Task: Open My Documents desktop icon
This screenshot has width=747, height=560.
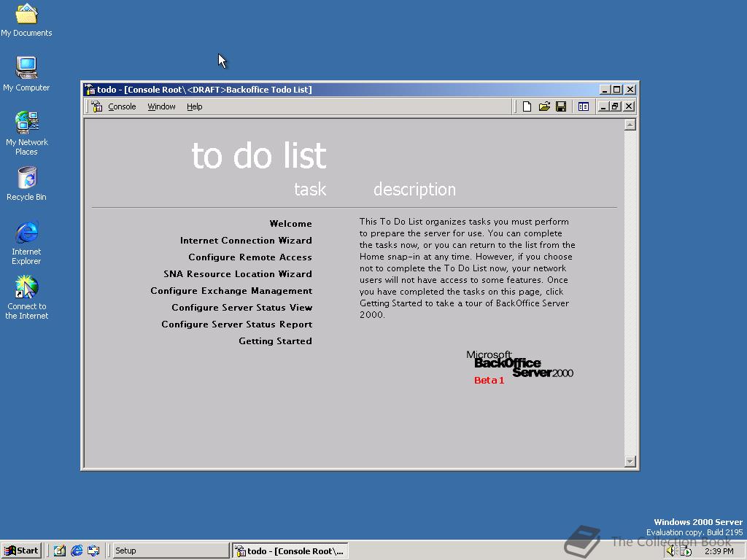Action: (x=26, y=20)
